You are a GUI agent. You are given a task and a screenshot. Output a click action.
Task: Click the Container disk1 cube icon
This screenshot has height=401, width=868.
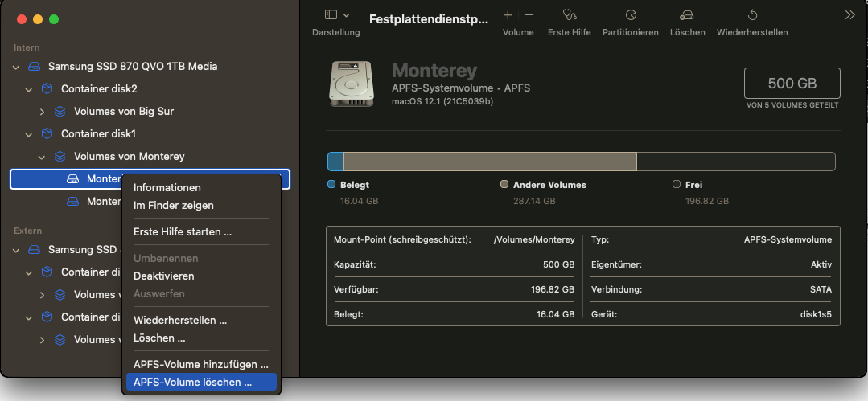point(47,134)
